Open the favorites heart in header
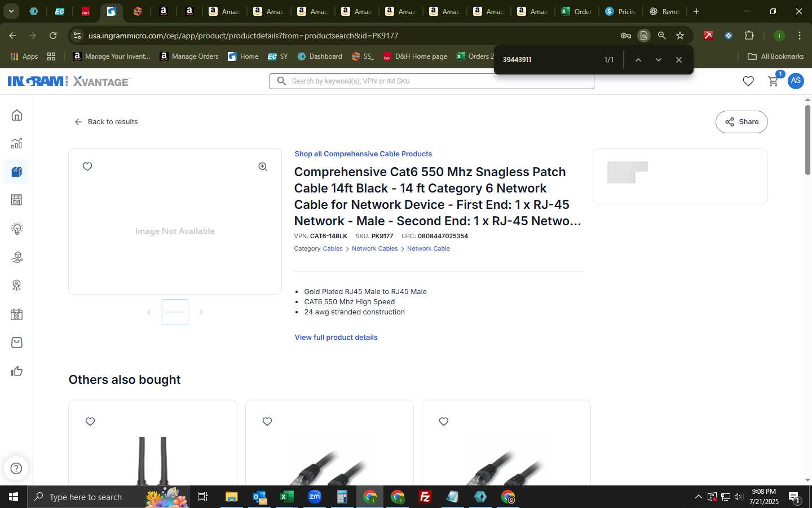Viewport: 812px width, 508px height. click(x=748, y=81)
